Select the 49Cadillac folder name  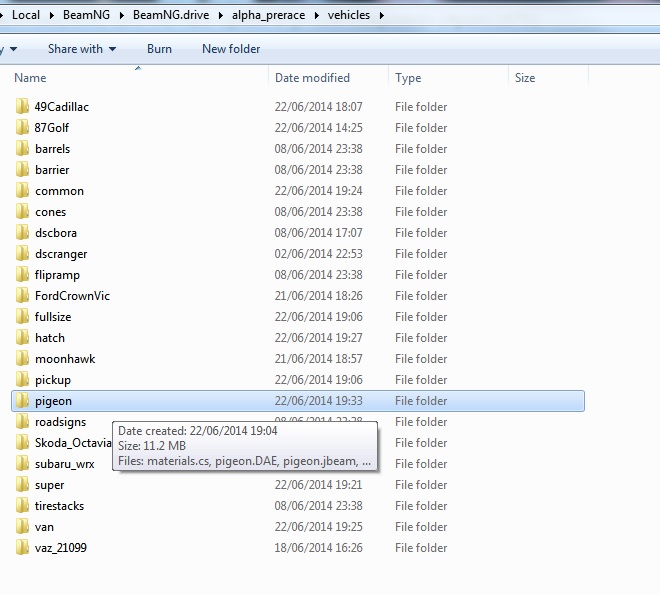[61, 107]
